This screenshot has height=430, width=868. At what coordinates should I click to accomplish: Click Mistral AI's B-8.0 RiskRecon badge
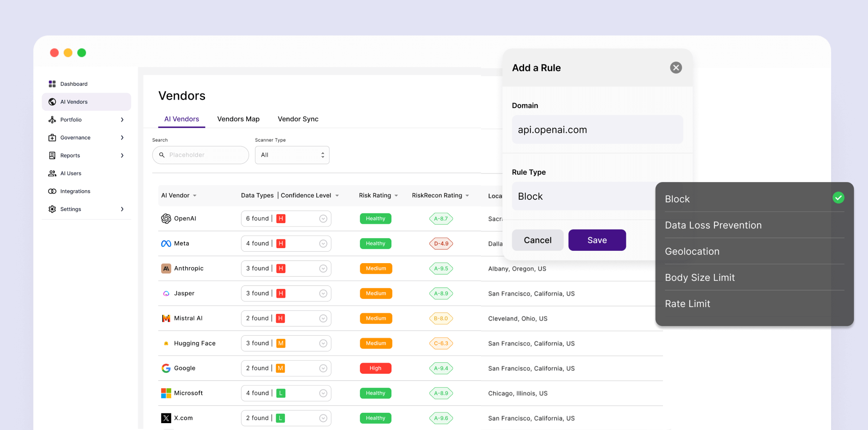pyautogui.click(x=441, y=319)
